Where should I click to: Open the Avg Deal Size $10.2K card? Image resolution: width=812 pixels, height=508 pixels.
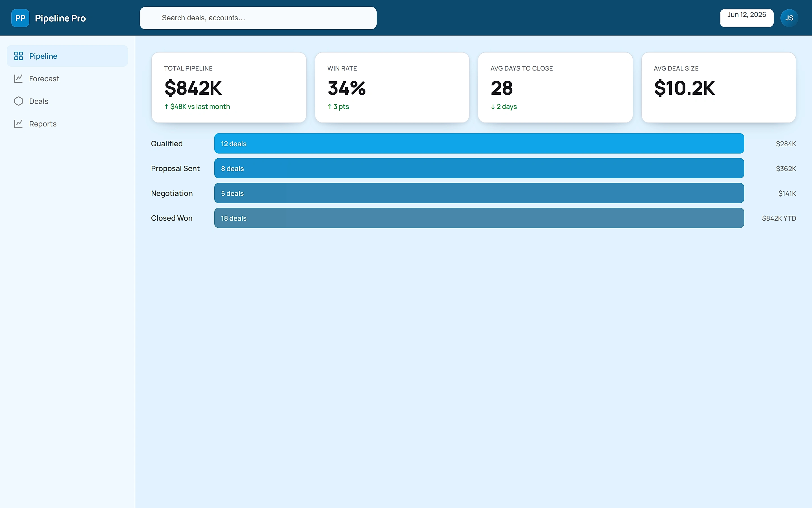718,87
